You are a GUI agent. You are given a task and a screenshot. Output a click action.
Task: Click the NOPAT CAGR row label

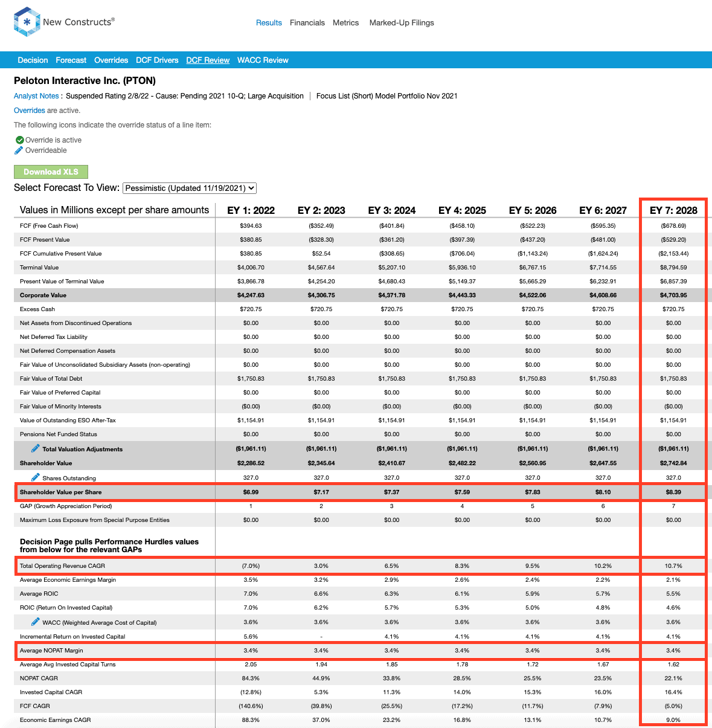pos(39,678)
